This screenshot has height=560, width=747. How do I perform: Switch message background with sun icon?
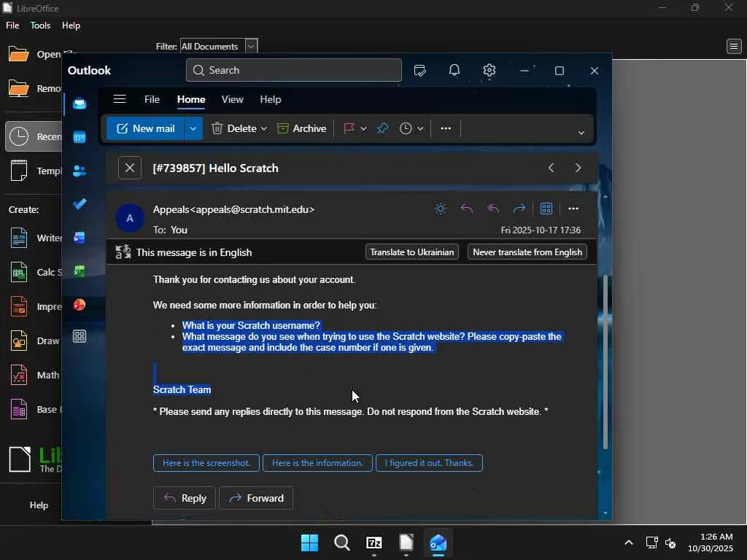pyautogui.click(x=441, y=209)
